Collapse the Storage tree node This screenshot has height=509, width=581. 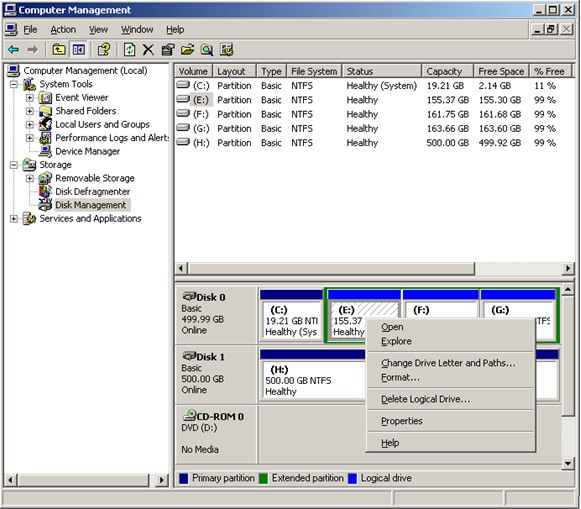pyautogui.click(x=14, y=165)
